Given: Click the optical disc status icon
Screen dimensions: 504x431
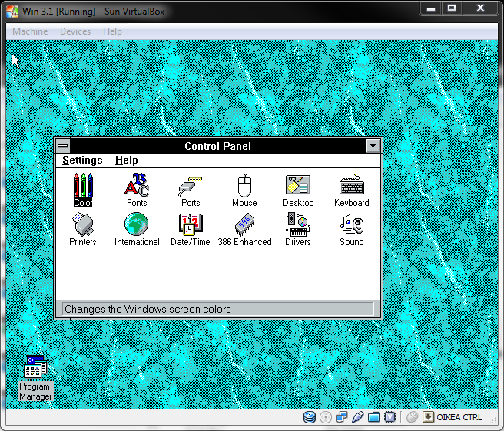Looking at the screenshot, I should (x=326, y=417).
